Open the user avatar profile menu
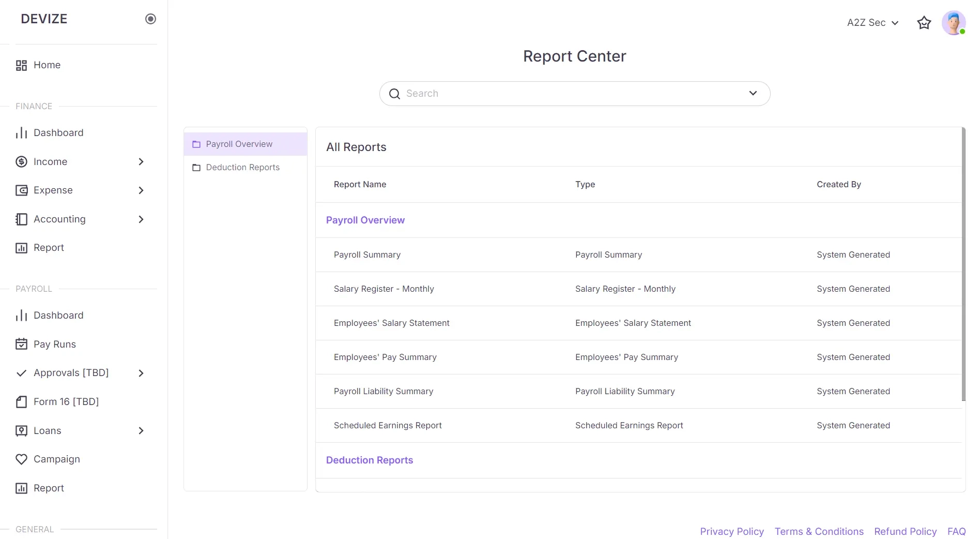This screenshot has width=980, height=539. coord(954,23)
